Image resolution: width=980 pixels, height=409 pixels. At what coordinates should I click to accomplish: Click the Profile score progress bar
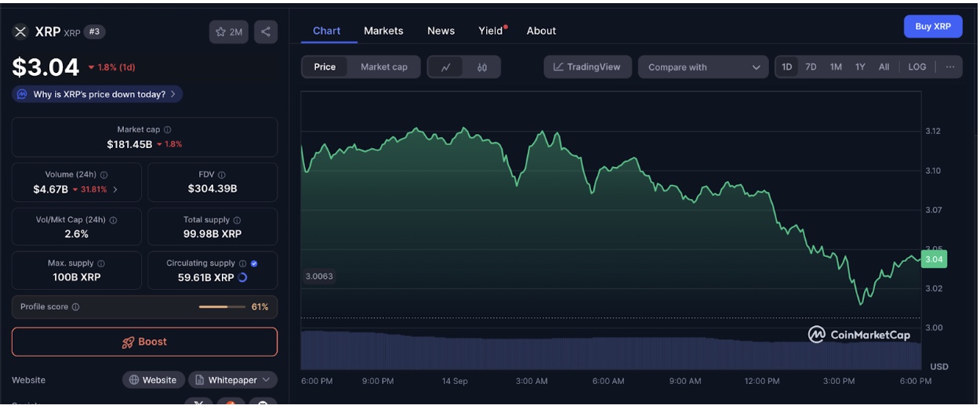point(222,307)
